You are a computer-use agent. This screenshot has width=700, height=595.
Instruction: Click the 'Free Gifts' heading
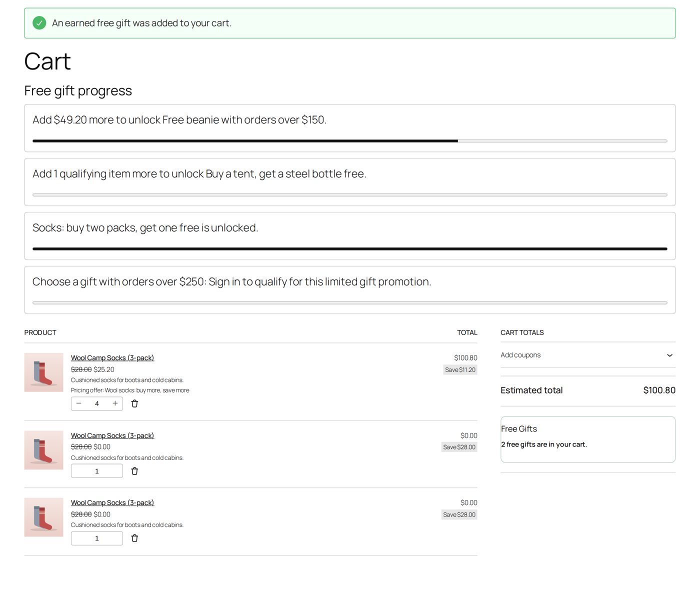coord(519,429)
